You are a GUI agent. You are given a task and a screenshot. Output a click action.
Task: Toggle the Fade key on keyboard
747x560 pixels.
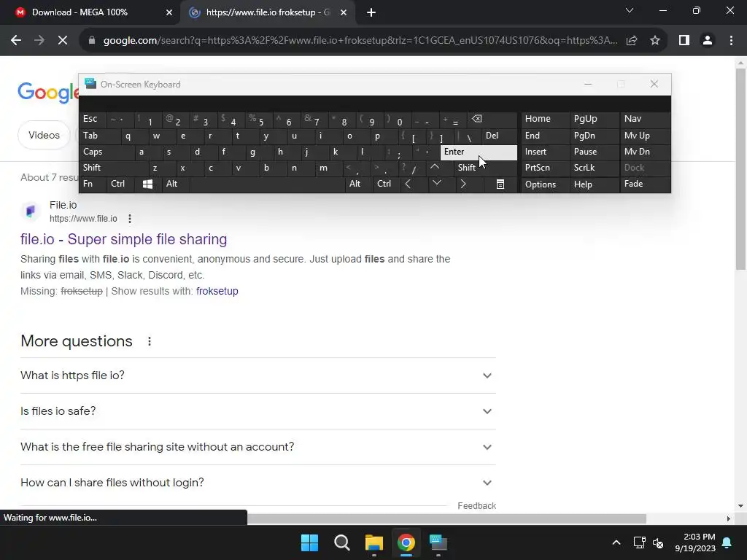(x=645, y=184)
